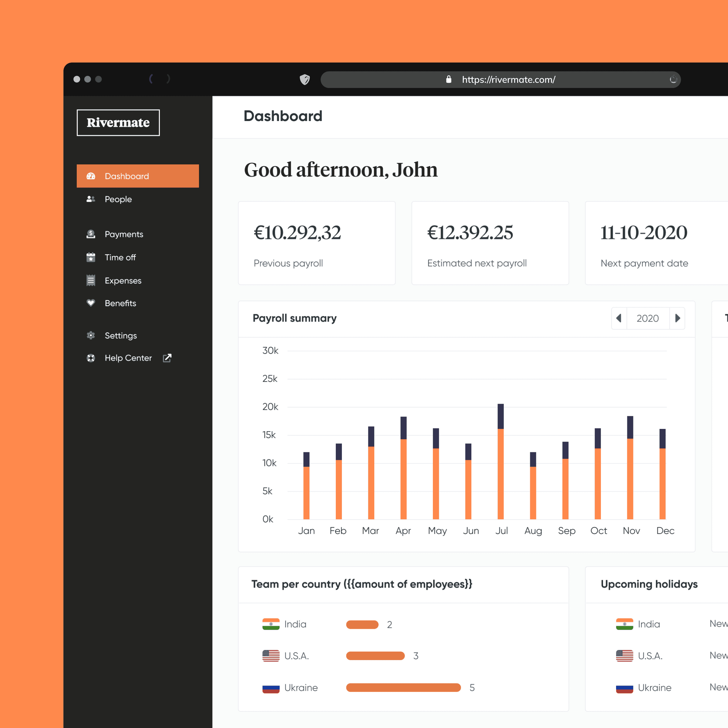Click the Benefits heart icon

[91, 303]
